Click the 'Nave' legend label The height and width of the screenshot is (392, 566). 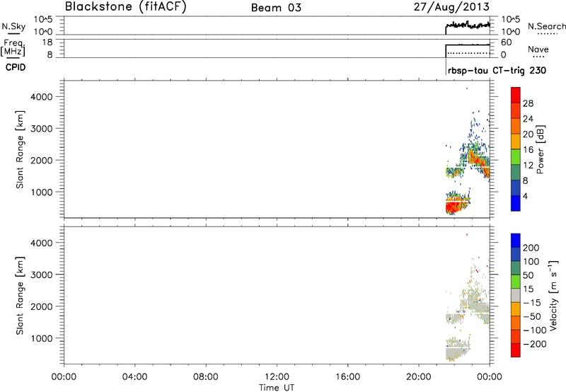[x=538, y=49]
